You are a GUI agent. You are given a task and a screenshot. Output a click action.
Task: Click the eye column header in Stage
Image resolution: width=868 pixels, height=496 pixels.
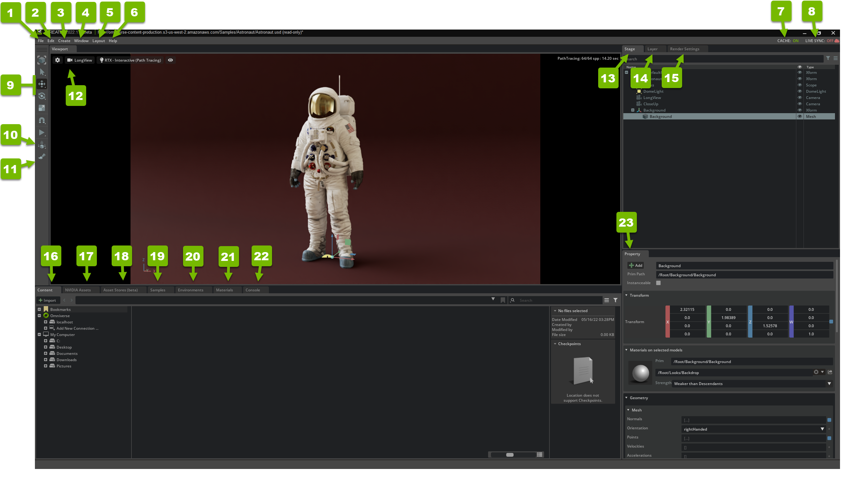(800, 67)
